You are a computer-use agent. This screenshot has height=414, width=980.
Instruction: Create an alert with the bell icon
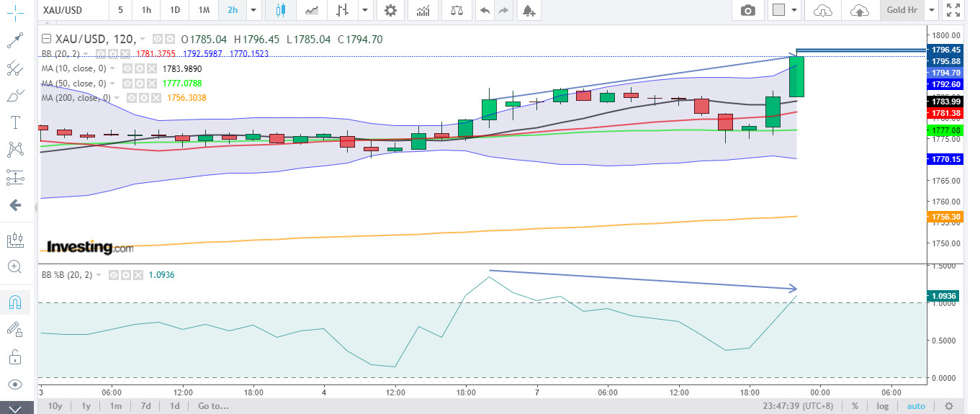click(x=529, y=10)
